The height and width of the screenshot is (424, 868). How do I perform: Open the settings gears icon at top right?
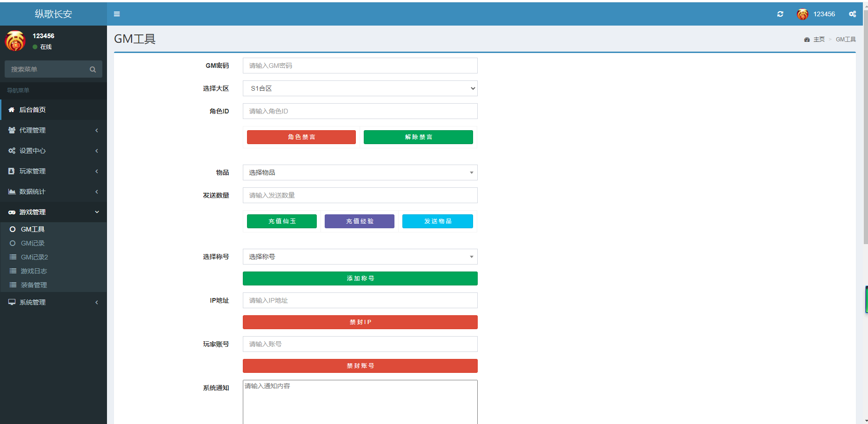pos(852,14)
